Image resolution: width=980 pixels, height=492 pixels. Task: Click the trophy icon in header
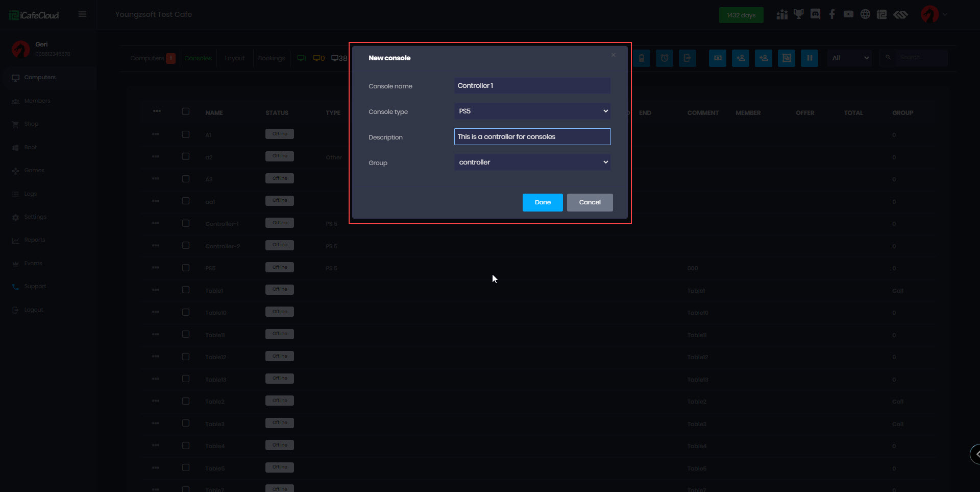coord(798,14)
